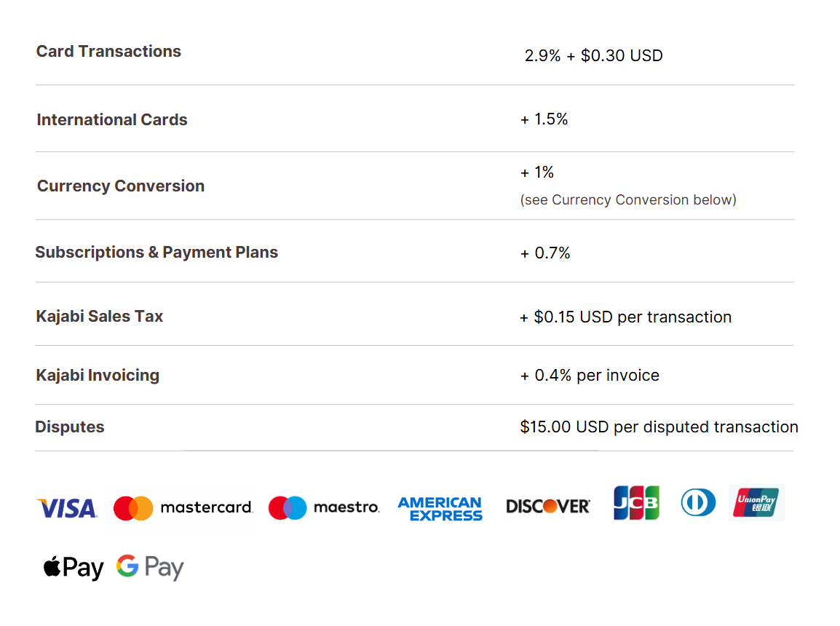Select the Discover logo
Screen dimensions: 840x626
[548, 506]
